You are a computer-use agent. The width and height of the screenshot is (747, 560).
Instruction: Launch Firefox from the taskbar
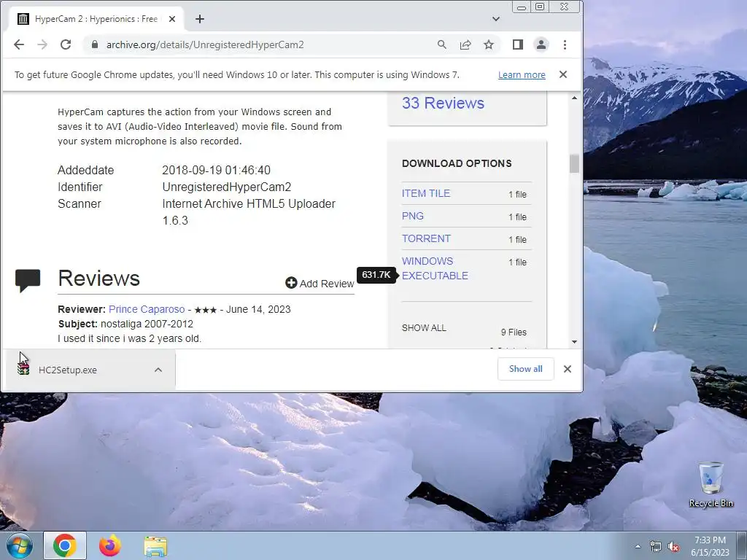(110, 545)
